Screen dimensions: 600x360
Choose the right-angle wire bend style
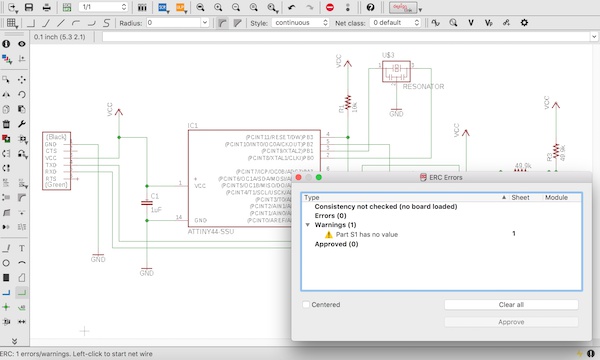pyautogui.click(x=31, y=23)
